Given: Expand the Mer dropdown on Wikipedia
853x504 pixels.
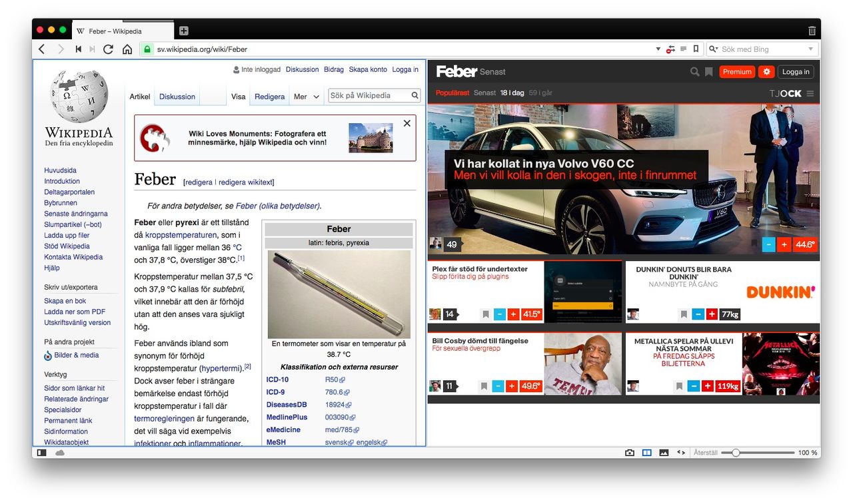Looking at the screenshot, I should tap(307, 97).
